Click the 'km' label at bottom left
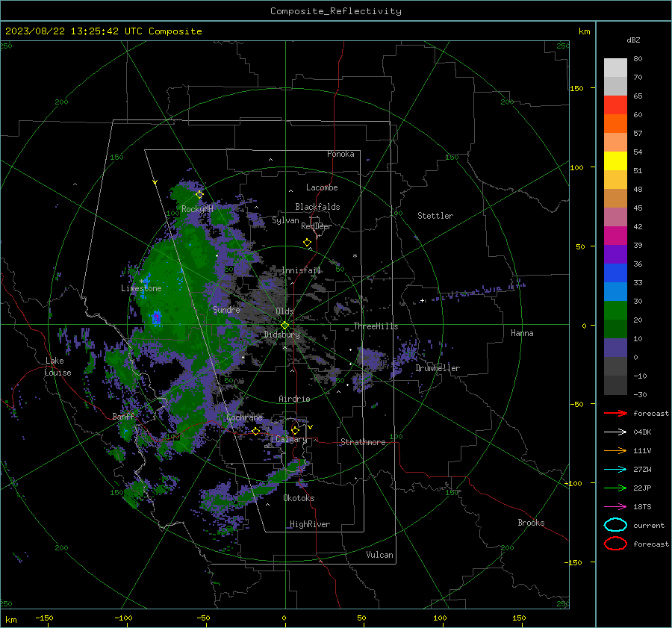The image size is (672, 628). (10, 620)
